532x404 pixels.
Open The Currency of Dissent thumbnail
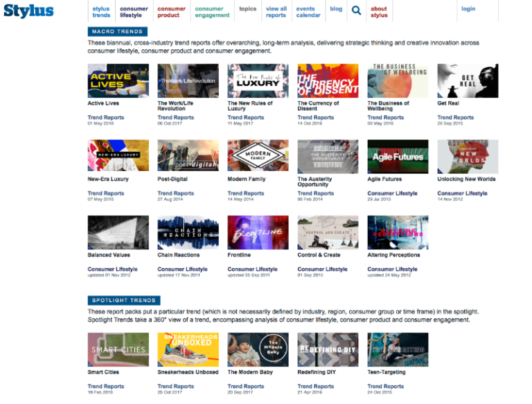328,81
